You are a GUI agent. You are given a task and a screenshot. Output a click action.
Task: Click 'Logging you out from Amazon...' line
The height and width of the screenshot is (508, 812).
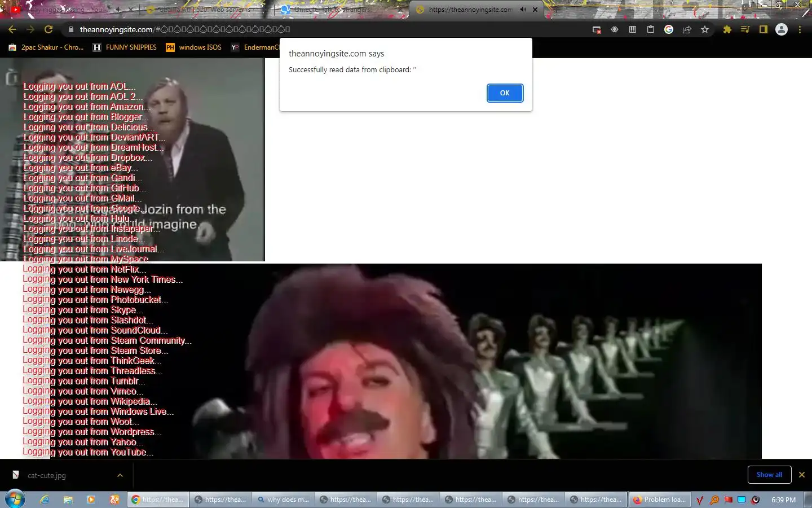click(x=87, y=107)
